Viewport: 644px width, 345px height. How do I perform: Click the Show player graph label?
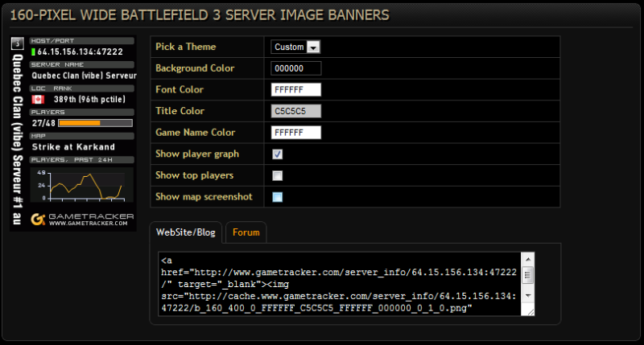click(x=197, y=154)
